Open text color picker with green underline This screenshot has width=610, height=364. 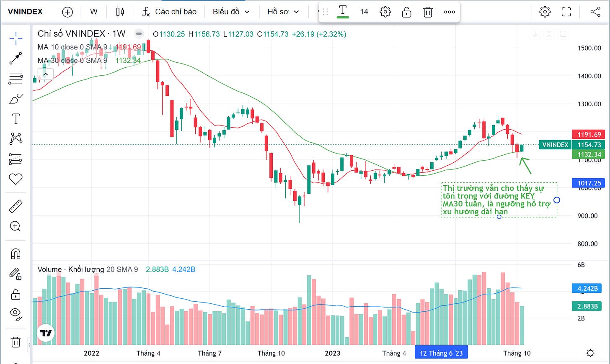click(343, 12)
